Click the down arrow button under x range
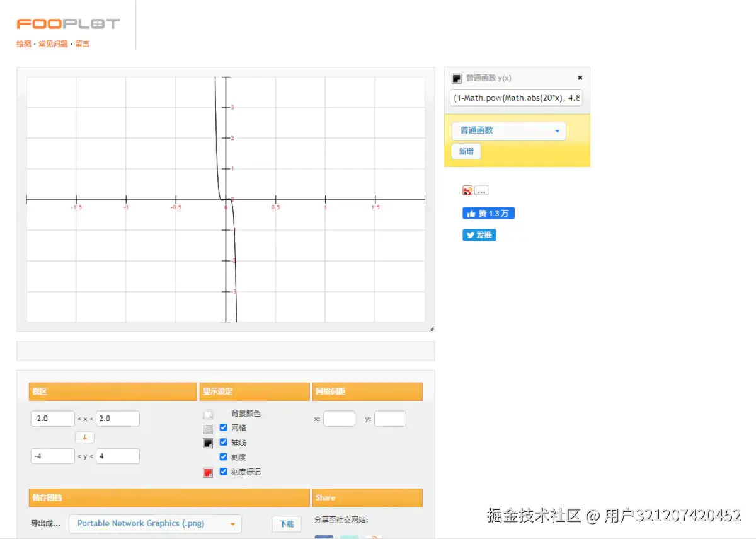This screenshot has height=539, width=756. point(84,437)
